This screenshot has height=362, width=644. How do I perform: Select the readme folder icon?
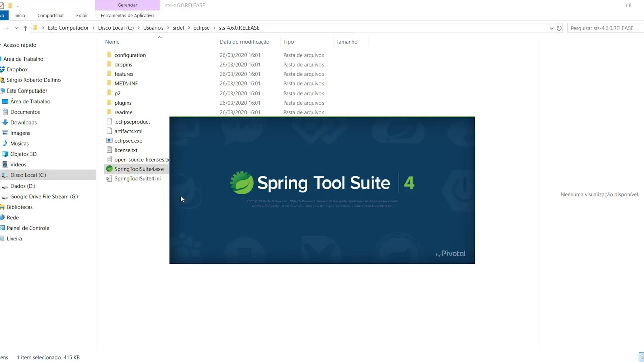coord(109,112)
